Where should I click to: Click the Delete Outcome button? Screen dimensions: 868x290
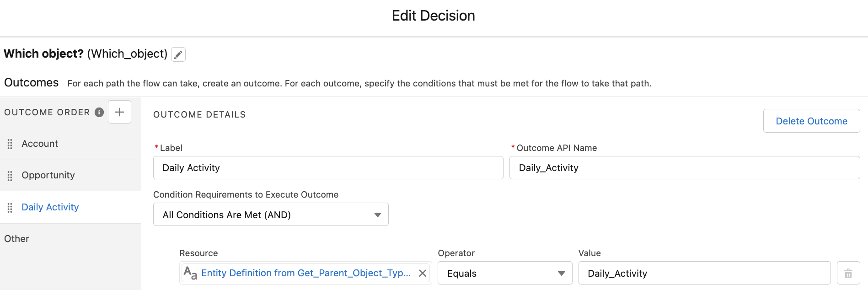coord(811,121)
